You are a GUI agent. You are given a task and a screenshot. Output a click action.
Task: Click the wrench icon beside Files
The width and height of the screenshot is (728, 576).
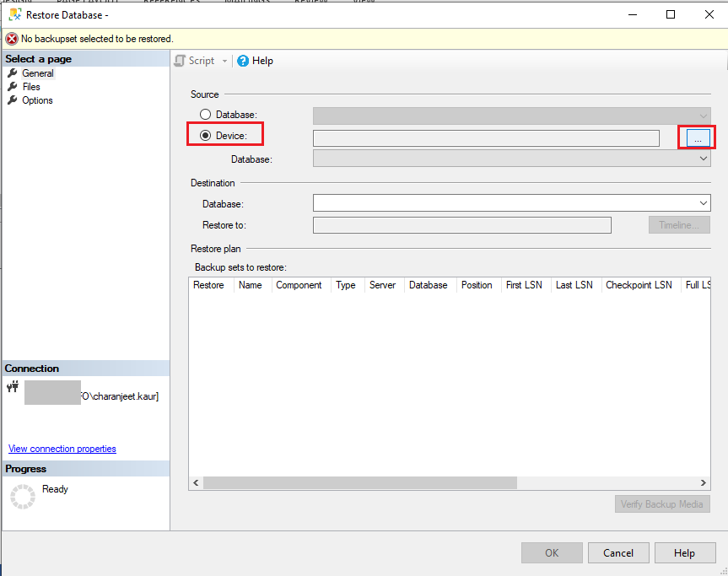(13, 86)
